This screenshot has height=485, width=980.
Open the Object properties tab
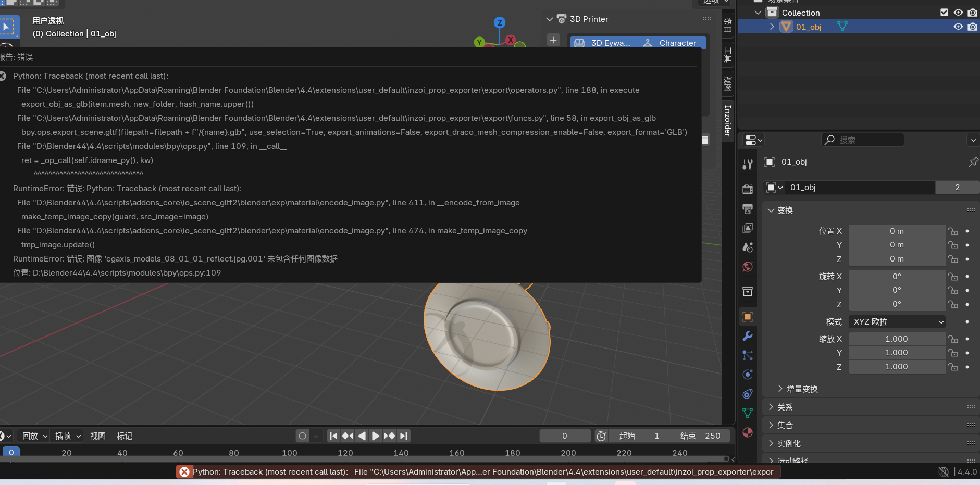tap(748, 317)
